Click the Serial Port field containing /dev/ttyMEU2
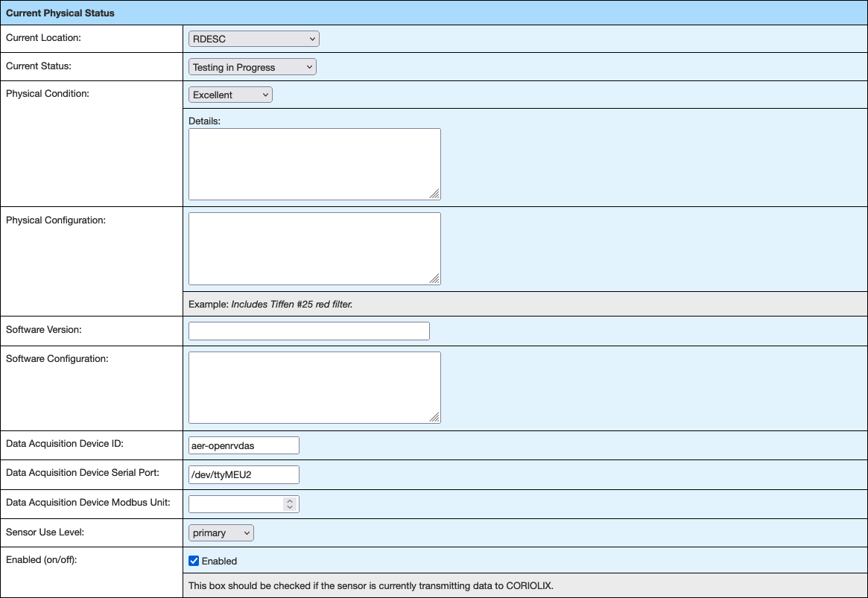Viewport: 868px width, 598px height. pos(244,474)
